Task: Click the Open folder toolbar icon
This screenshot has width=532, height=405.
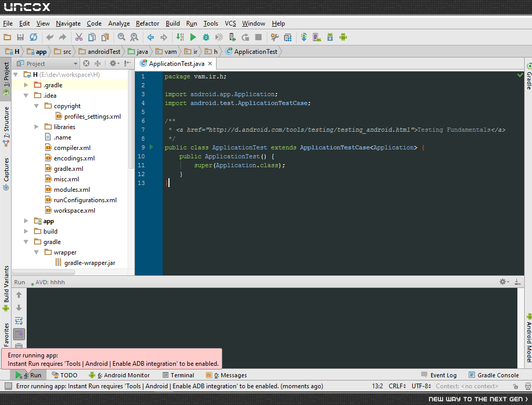Action: pyautogui.click(x=7, y=37)
